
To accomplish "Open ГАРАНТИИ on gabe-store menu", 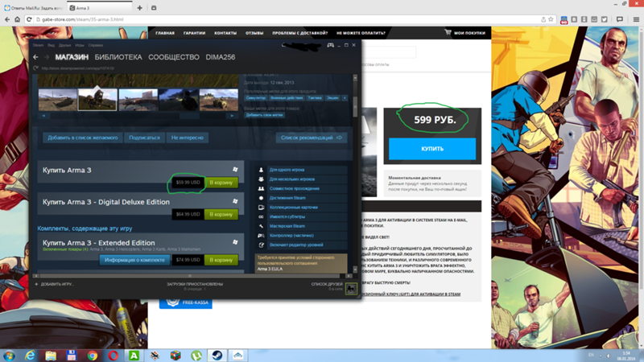I will [194, 33].
